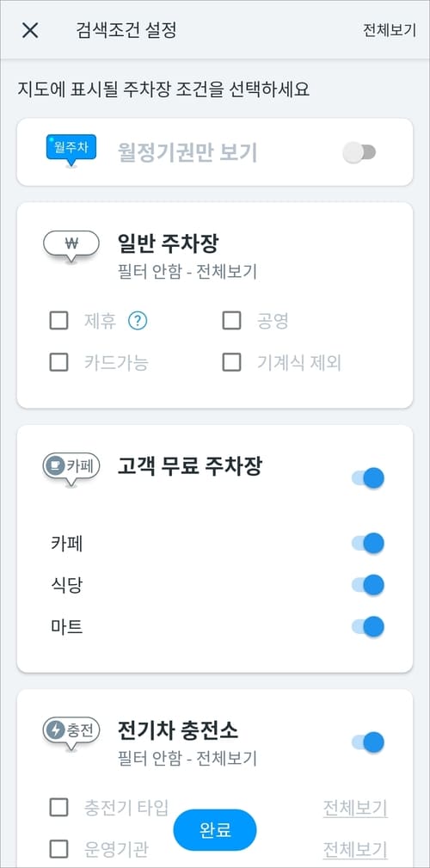Disable the 카페 toggle
Viewport: 430px width, 868px height.
coord(367,543)
